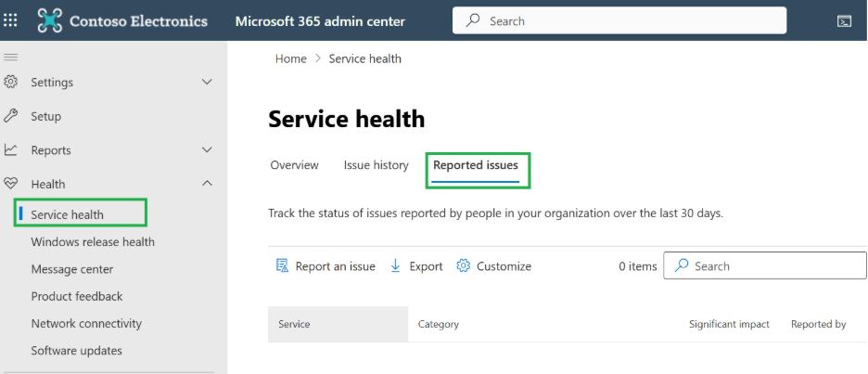
Task: Sort by Reported by column header
Action: pyautogui.click(x=818, y=324)
